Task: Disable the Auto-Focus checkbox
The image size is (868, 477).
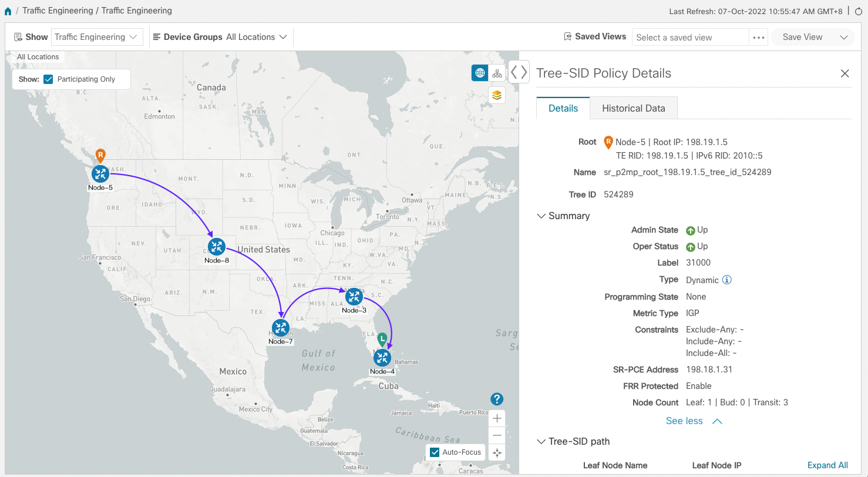Action: click(x=435, y=452)
